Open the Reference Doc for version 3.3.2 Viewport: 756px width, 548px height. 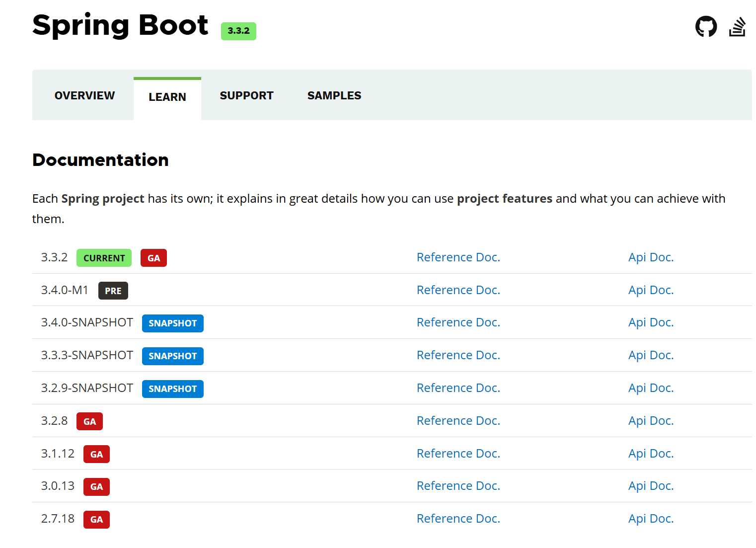(x=458, y=257)
